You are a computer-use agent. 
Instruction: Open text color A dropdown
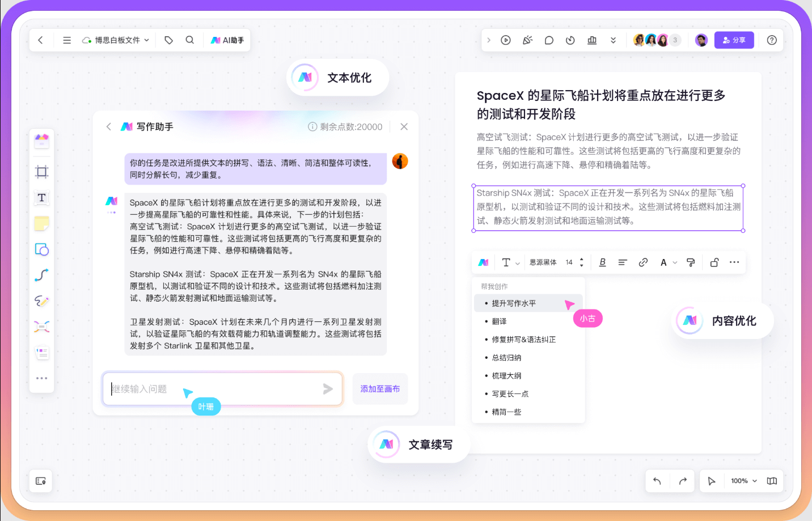click(668, 262)
